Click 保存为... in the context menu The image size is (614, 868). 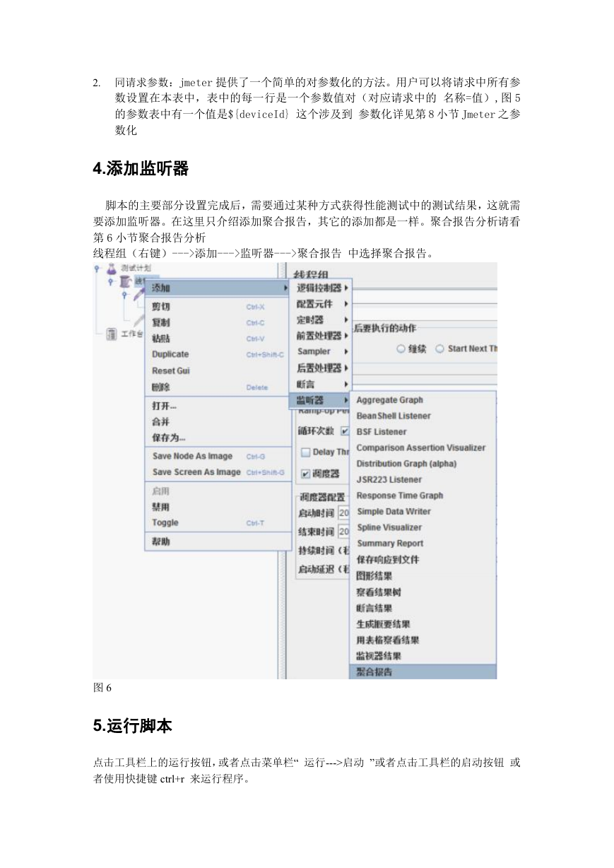(218, 438)
